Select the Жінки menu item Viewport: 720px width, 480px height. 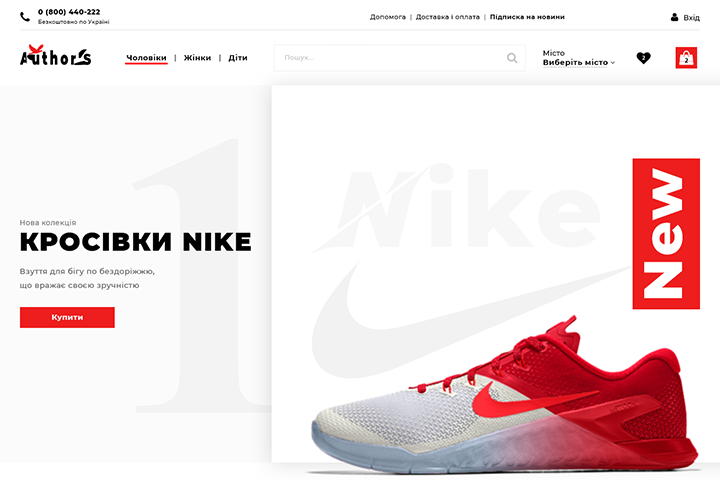coord(197,58)
